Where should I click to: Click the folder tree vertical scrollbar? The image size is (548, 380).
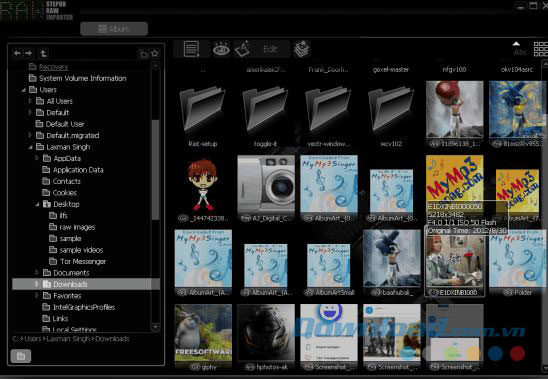[x=156, y=170]
